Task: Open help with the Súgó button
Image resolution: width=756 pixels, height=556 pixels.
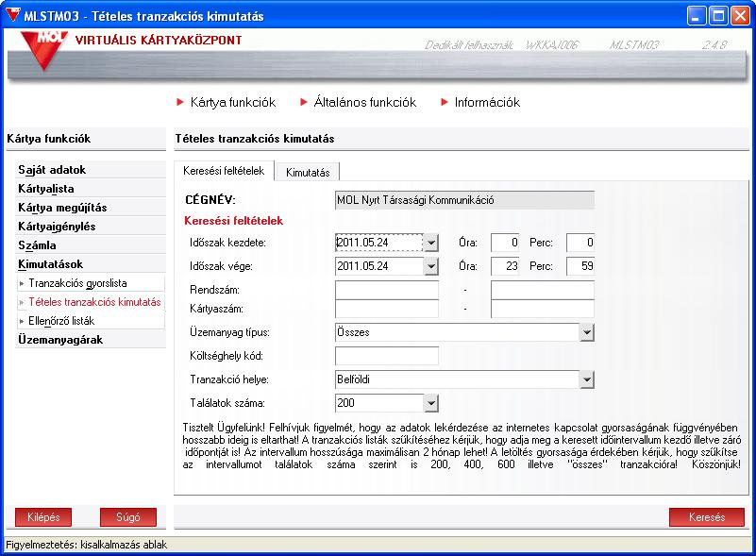Action: click(x=128, y=517)
